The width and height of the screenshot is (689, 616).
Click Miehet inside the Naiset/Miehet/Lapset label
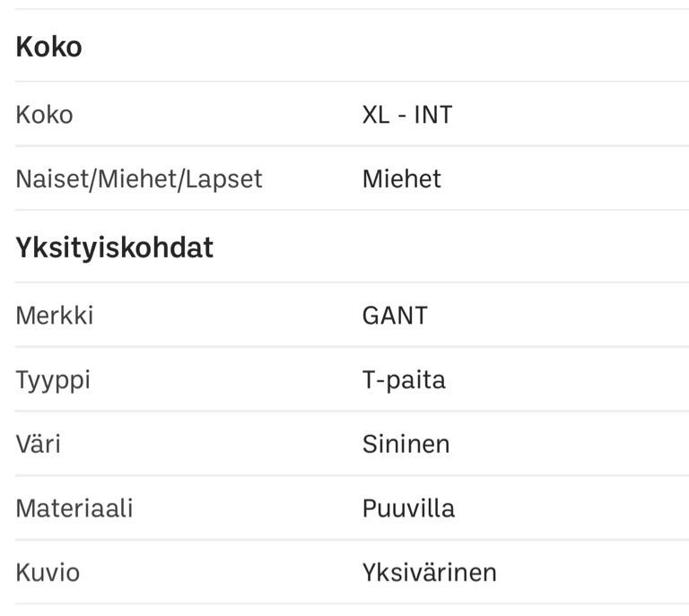[136, 179]
